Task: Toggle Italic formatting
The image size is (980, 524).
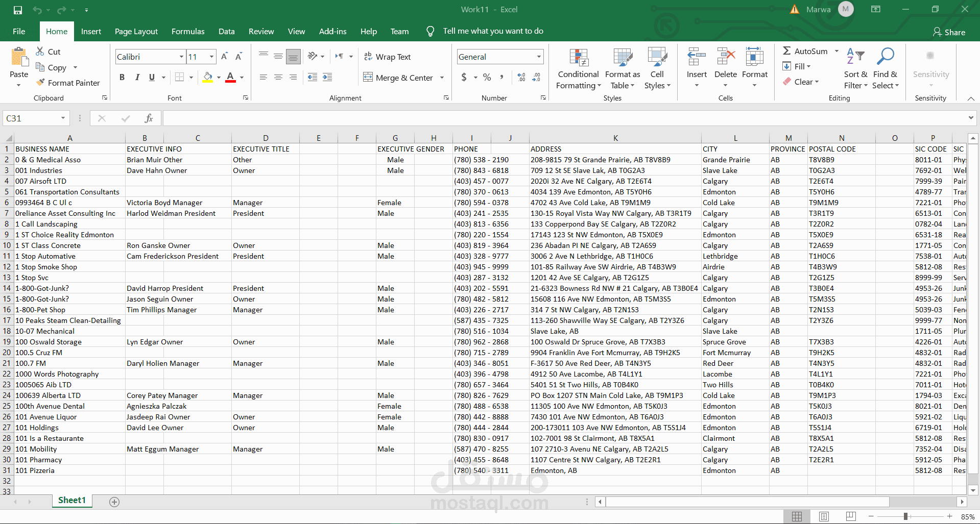Action: coord(137,77)
